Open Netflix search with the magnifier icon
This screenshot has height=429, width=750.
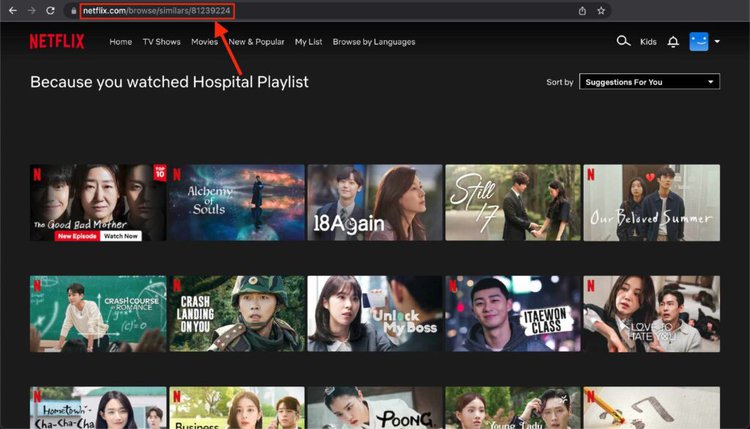pos(623,41)
